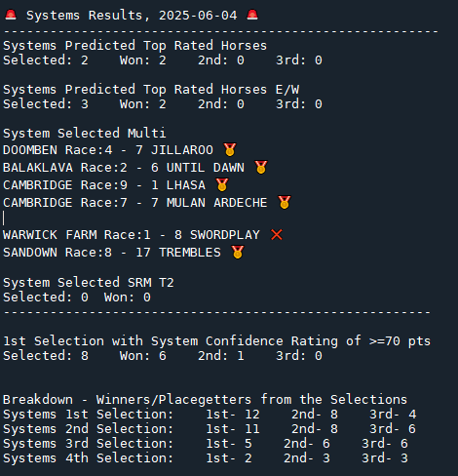
Task: Click the line 'CAMBRIDGE Race:9 - 1 LHASA'
Action: [x=104, y=185]
